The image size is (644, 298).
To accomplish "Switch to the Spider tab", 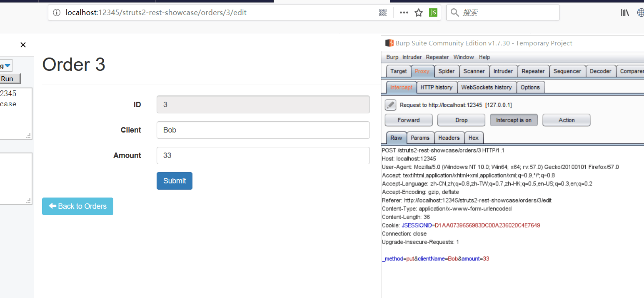I will tap(447, 71).
